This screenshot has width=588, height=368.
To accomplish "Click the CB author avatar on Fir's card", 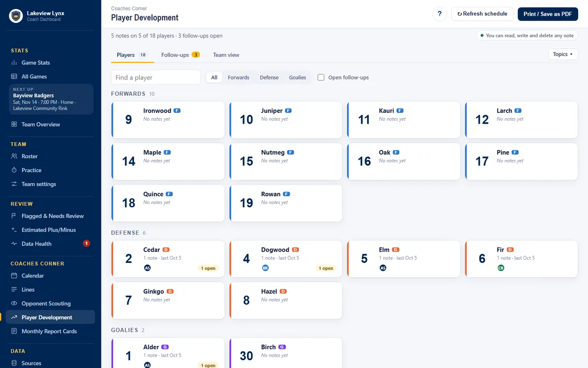I will 501,268.
